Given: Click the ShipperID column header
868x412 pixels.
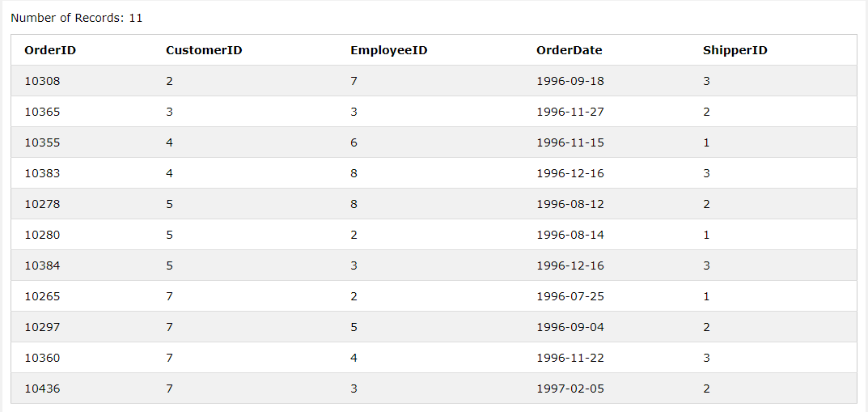Looking at the screenshot, I should 735,50.
